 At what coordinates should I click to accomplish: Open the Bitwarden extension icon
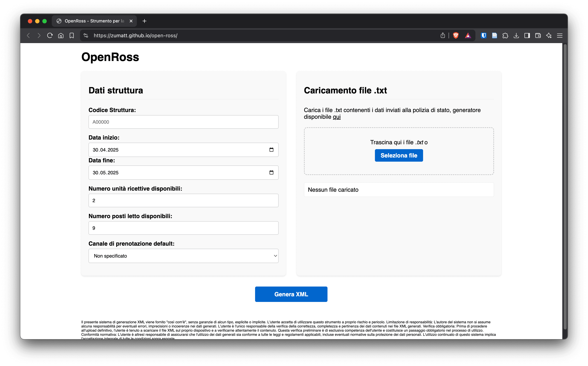(x=483, y=36)
